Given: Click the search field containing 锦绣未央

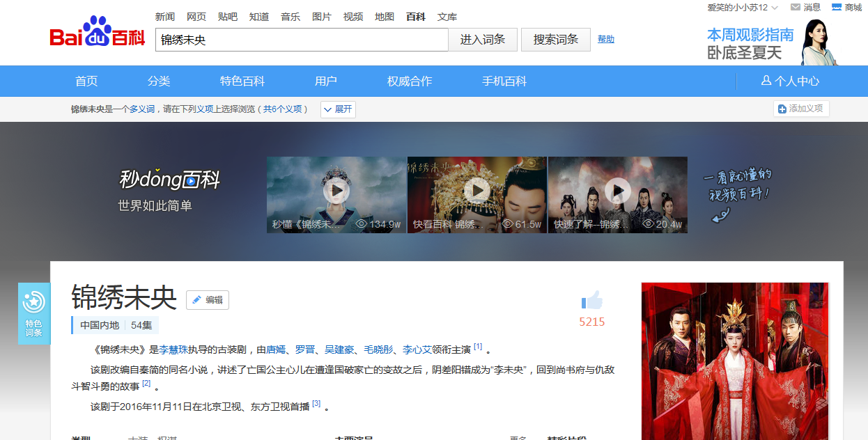Looking at the screenshot, I should click(x=302, y=40).
